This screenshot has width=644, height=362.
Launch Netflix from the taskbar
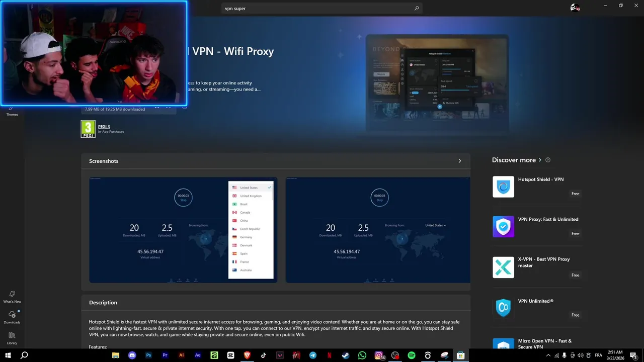point(329,355)
